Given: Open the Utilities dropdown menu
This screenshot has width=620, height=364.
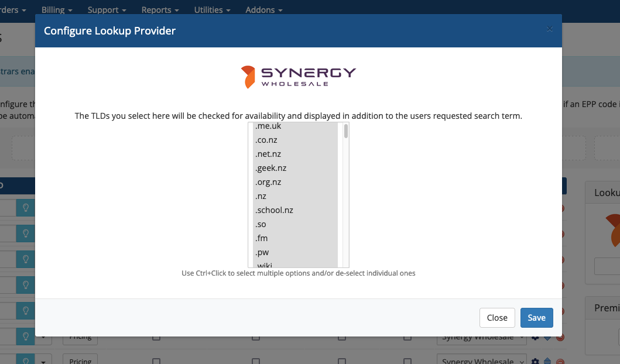Looking at the screenshot, I should click(x=211, y=10).
